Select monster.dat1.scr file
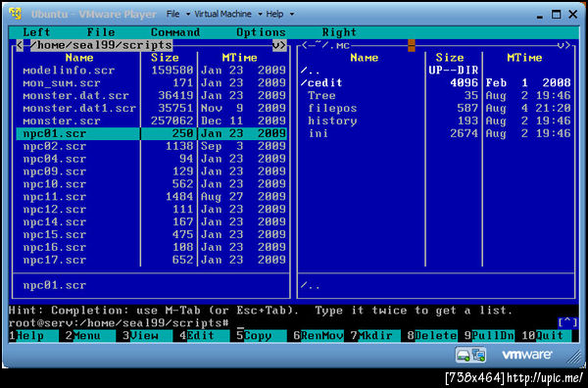This screenshot has width=588, height=388. click(152, 109)
